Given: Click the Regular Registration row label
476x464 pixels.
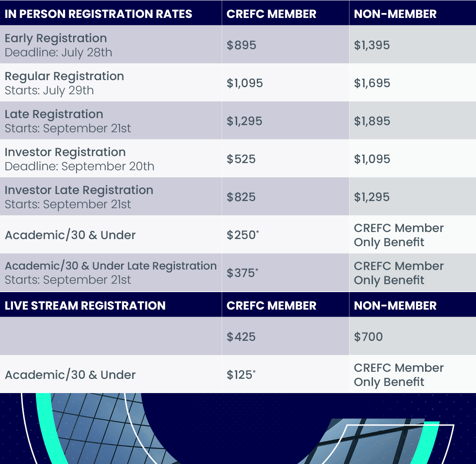Looking at the screenshot, I should (x=64, y=76).
